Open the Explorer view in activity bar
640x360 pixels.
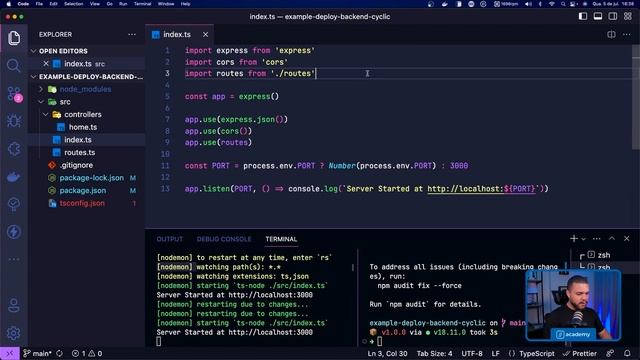point(14,38)
